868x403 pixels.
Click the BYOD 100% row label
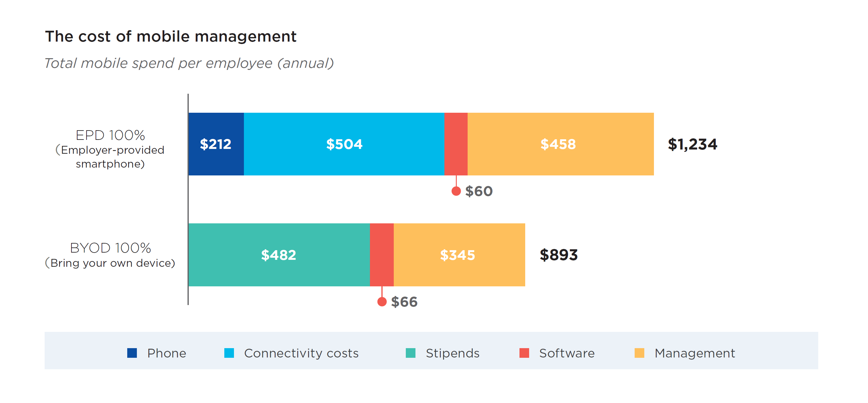click(110, 248)
